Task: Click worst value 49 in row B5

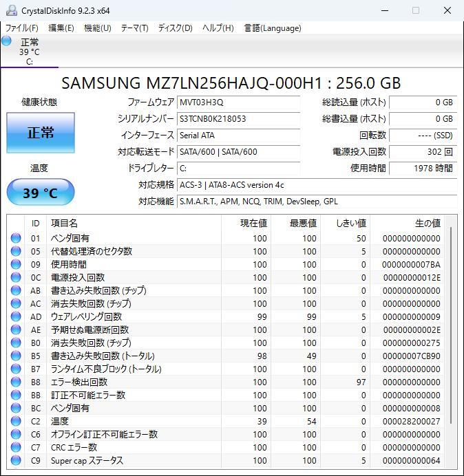Action: click(311, 356)
